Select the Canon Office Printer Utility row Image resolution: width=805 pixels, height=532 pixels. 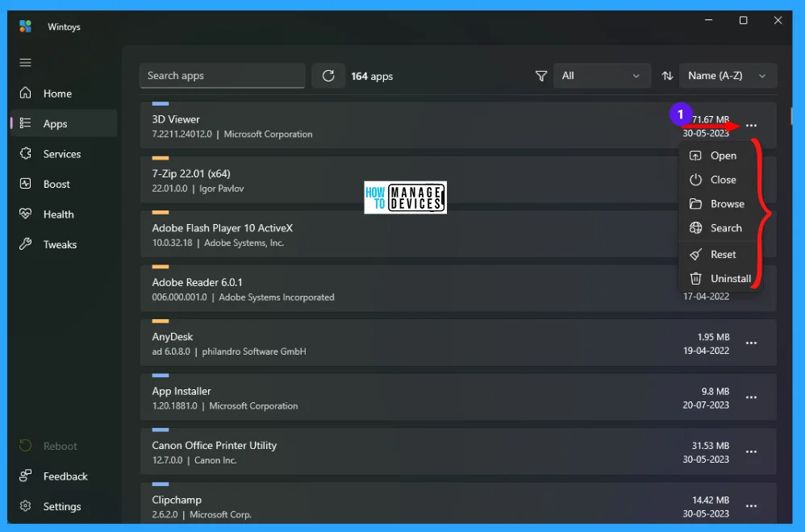[x=458, y=452]
